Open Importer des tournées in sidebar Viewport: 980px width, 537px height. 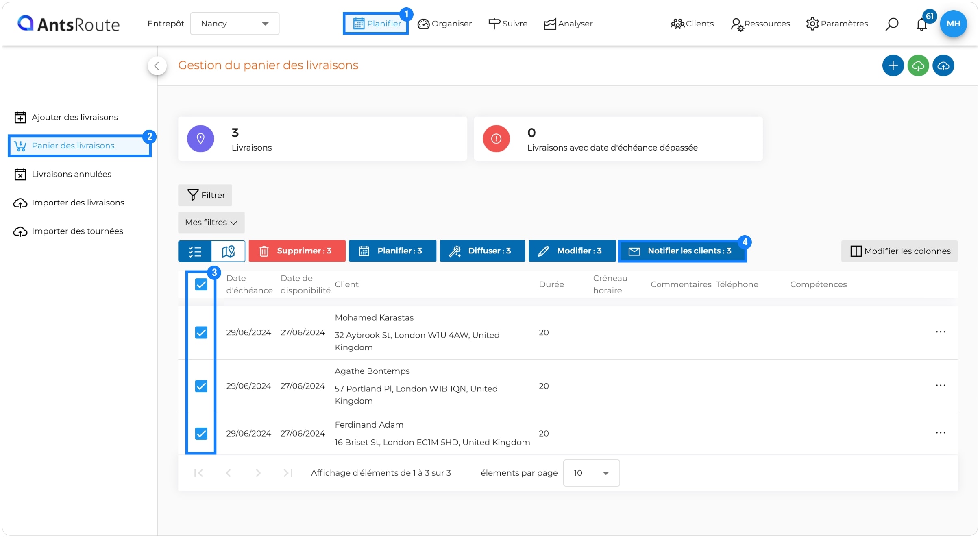[x=68, y=231]
